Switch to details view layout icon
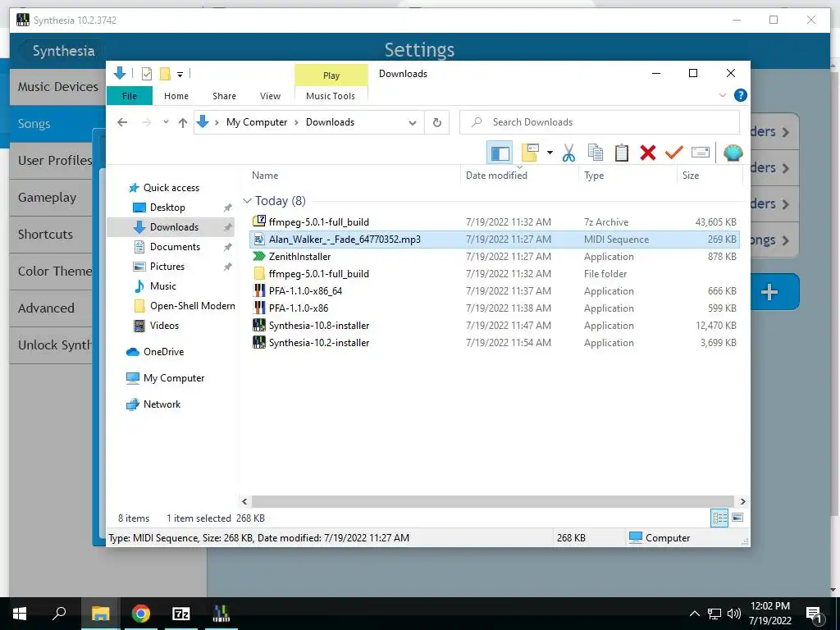Viewport: 840px width, 630px height. 719,518
